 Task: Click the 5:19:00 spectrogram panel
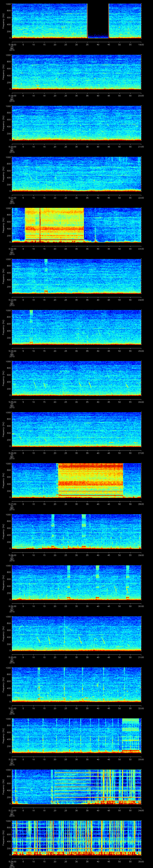click(x=76, y=72)
